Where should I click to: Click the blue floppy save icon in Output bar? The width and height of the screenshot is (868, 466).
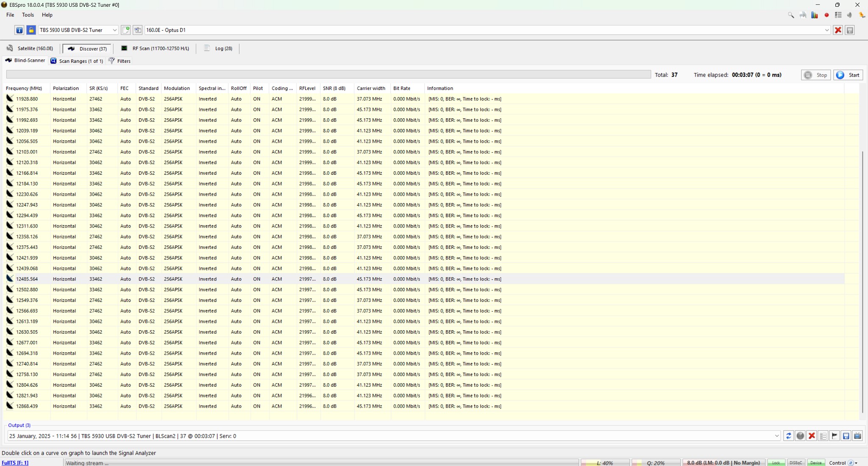click(846, 436)
